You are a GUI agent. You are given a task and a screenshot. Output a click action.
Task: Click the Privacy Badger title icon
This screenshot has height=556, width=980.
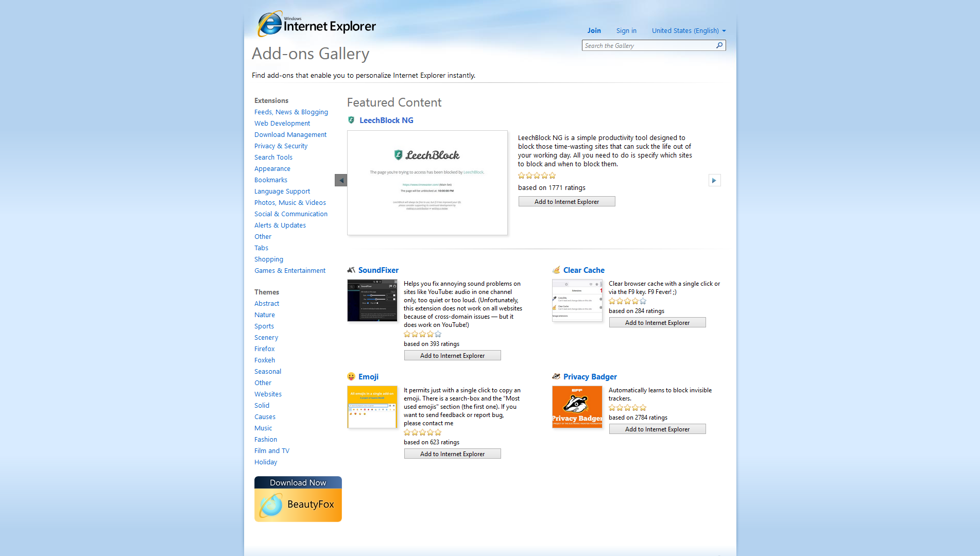click(556, 376)
